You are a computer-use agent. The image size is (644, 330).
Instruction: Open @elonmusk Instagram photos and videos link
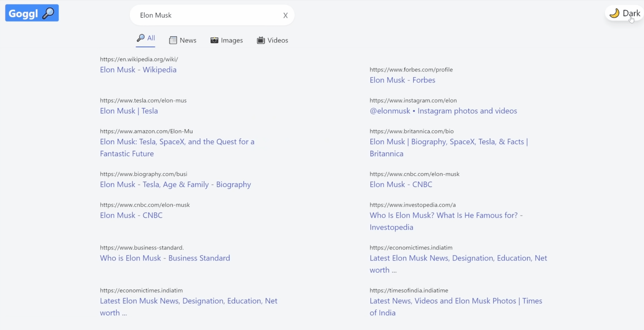click(443, 111)
